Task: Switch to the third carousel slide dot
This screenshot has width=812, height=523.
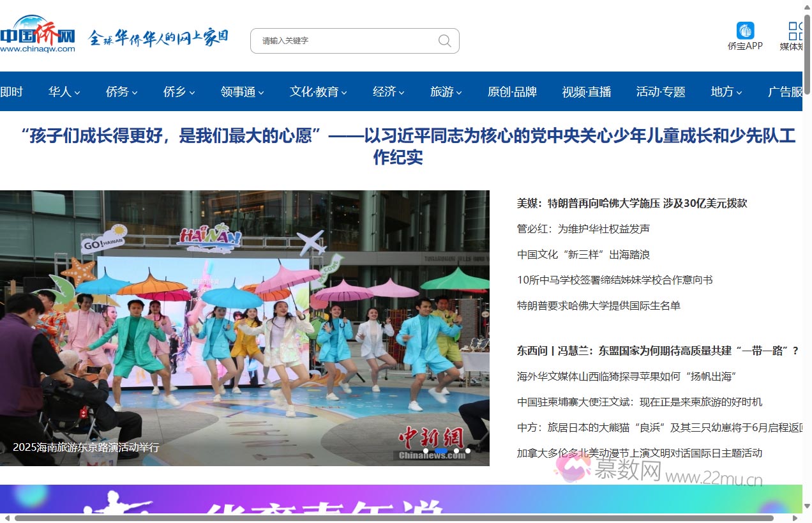Action: coord(456,451)
